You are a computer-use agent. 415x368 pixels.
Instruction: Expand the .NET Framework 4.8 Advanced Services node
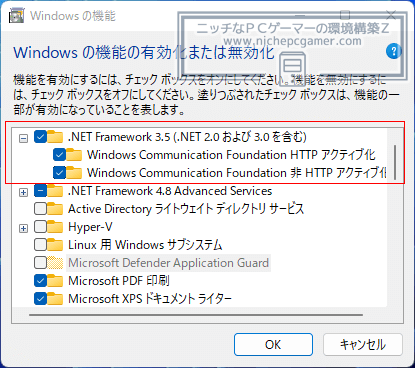coord(23,192)
